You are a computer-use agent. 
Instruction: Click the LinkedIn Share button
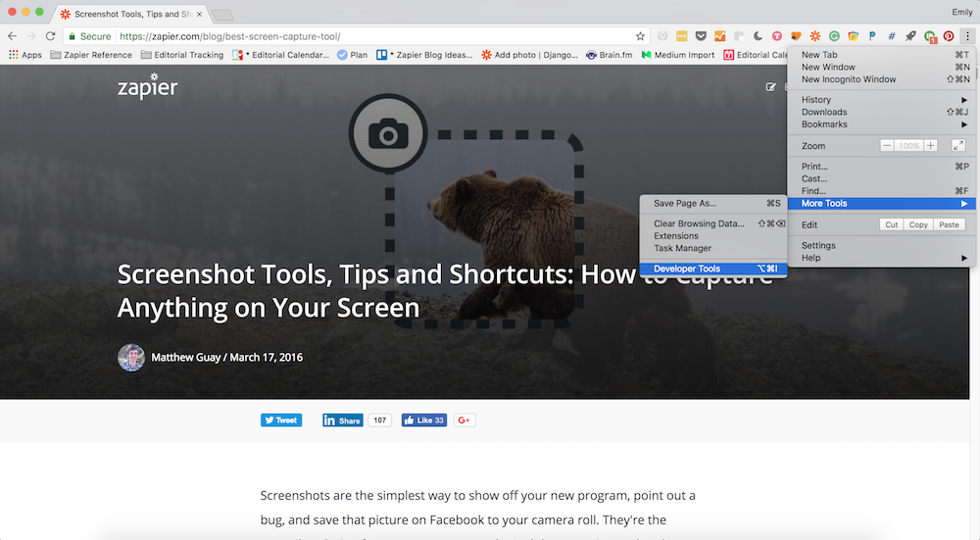(x=342, y=420)
